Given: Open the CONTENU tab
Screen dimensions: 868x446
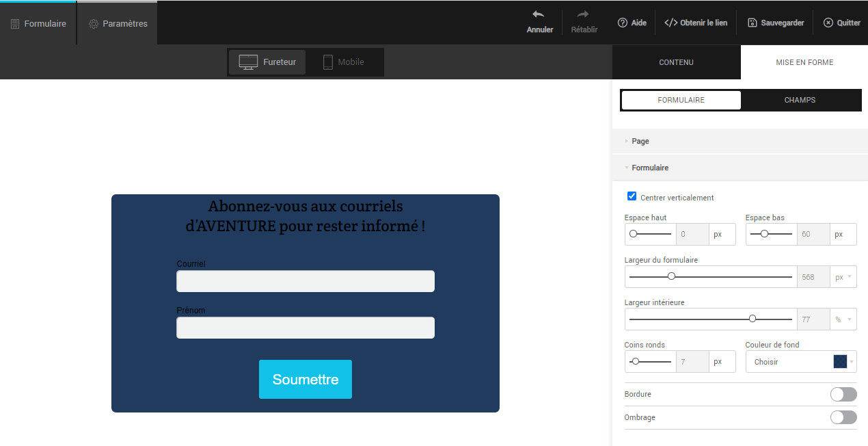Looking at the screenshot, I should [676, 62].
